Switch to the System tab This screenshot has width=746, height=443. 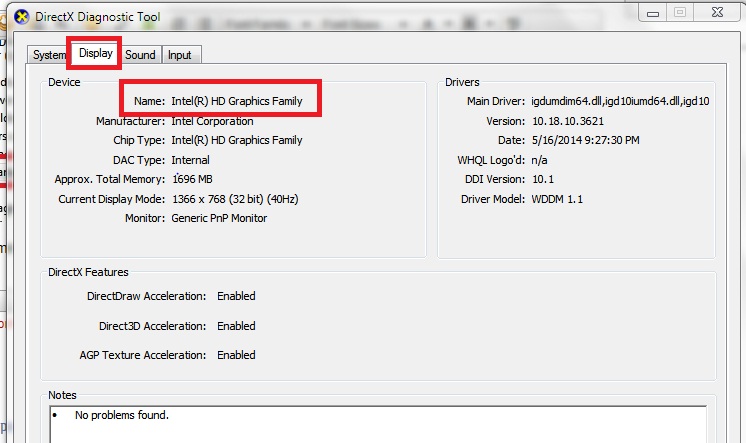pyautogui.click(x=48, y=55)
